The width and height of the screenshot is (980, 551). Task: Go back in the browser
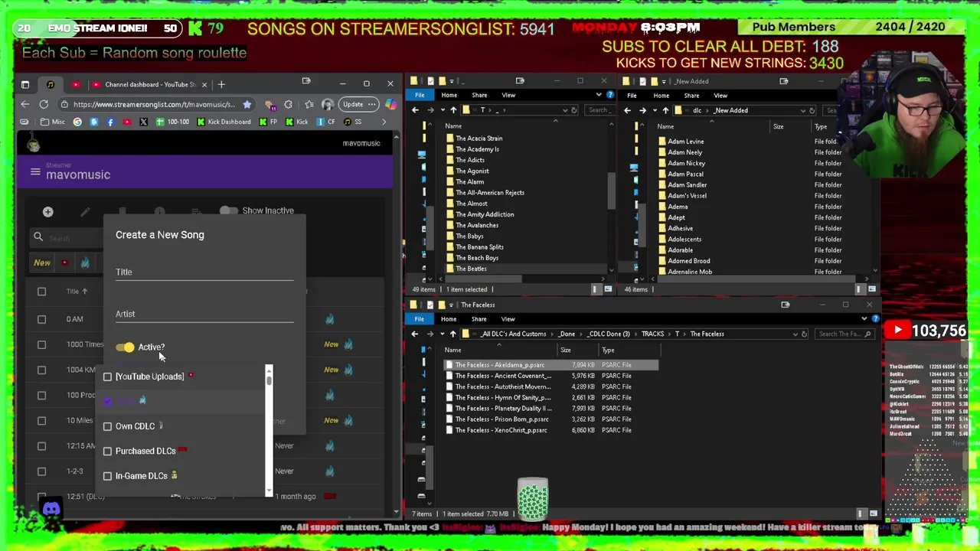pyautogui.click(x=24, y=104)
